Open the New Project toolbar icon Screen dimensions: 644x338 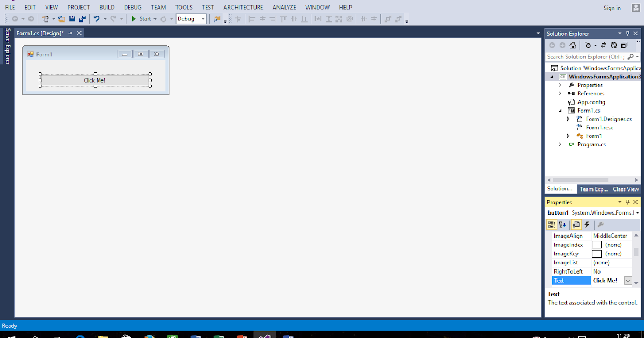click(46, 18)
